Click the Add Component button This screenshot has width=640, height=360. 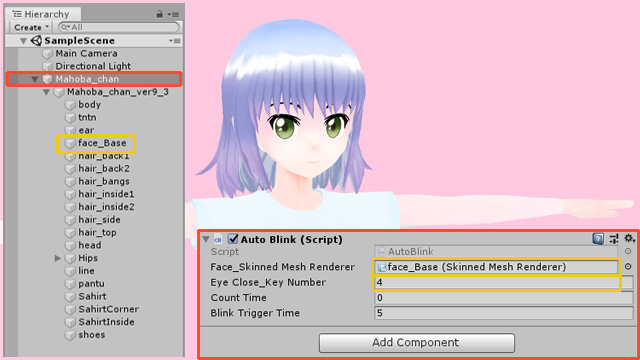pyautogui.click(x=417, y=342)
